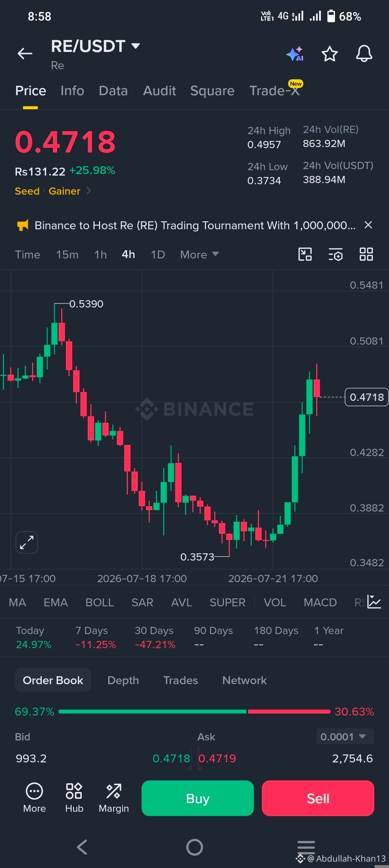Toggle the AVL indicator
This screenshot has width=389, height=868.
(181, 602)
